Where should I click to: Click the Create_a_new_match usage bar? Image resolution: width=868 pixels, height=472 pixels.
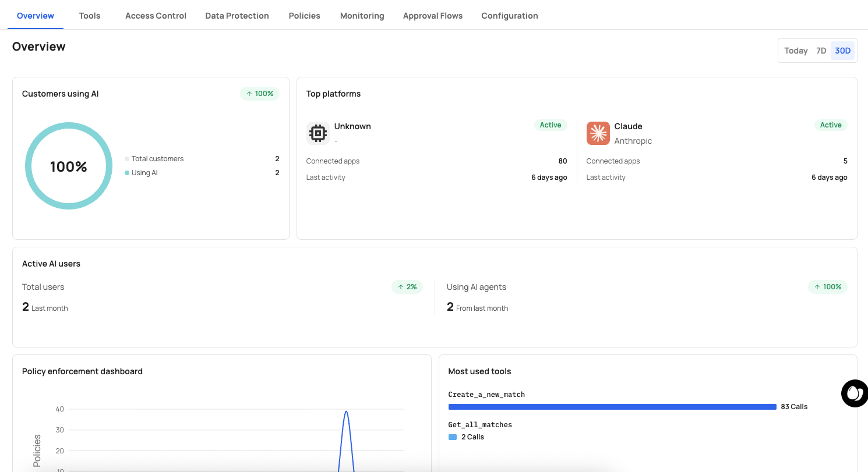pos(612,407)
